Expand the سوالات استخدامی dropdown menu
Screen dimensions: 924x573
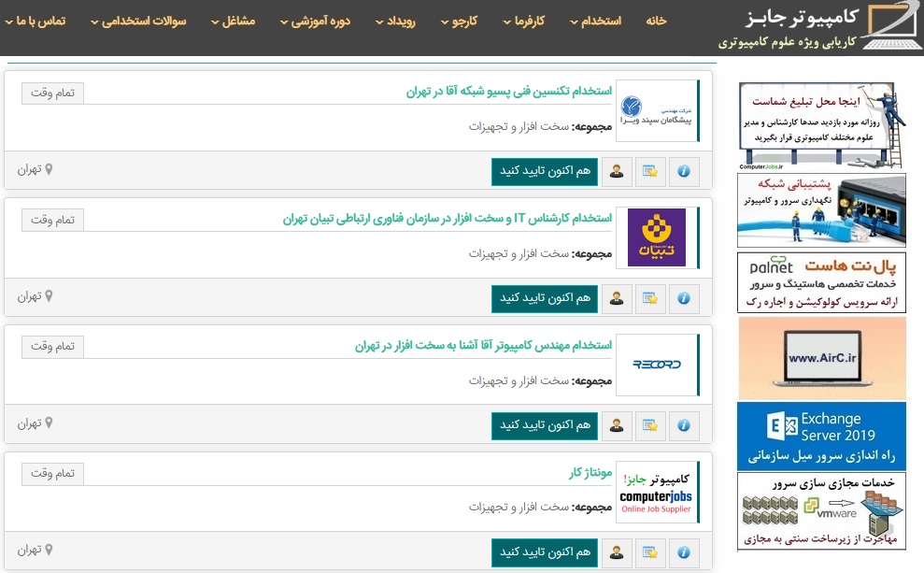[x=138, y=21]
